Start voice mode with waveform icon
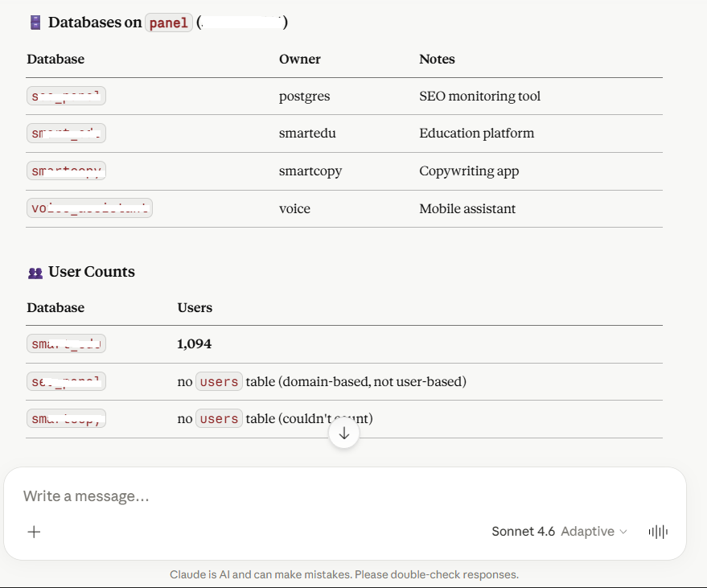Screen dimensions: 707x588 658,532
